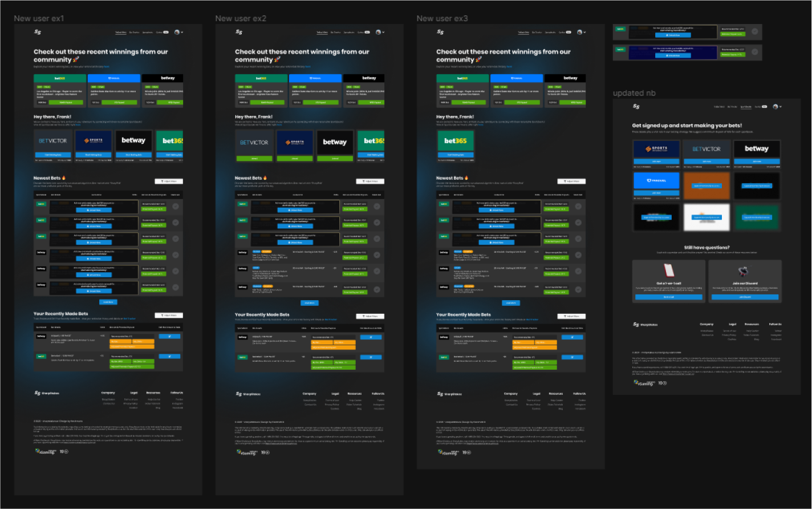Expand the avatar chevron dropdown in ex1
The image size is (812, 509).
[182, 32]
